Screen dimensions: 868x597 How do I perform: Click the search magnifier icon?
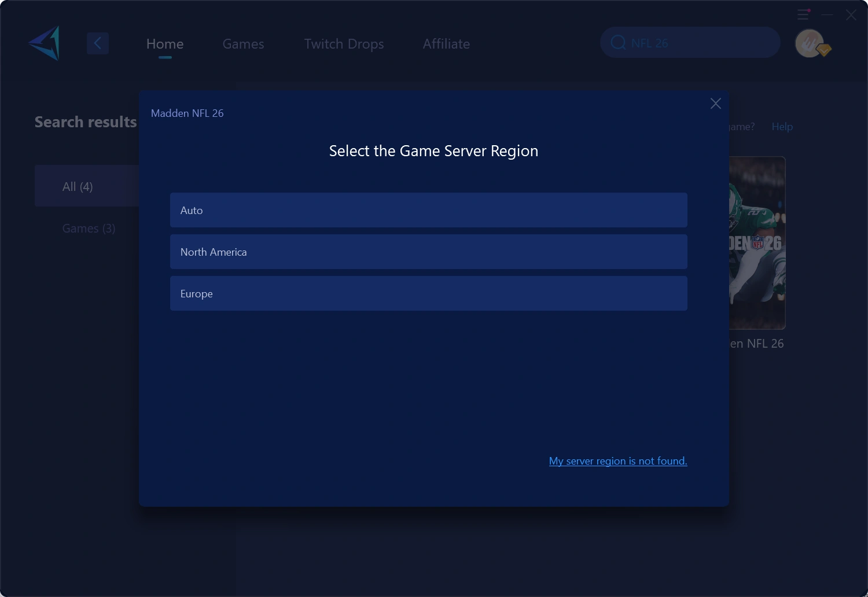tap(618, 43)
